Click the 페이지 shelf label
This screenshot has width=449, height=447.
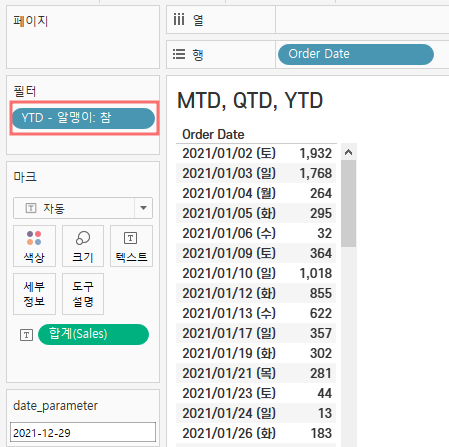(31, 21)
